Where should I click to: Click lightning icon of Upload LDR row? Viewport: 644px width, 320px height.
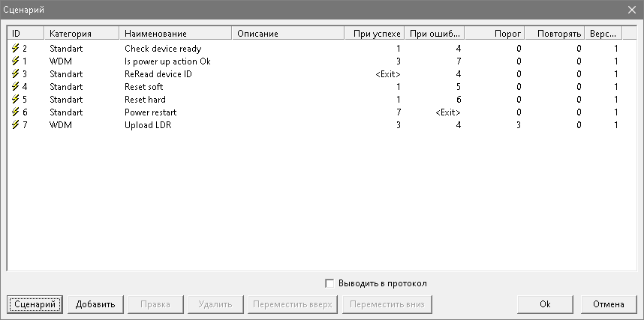pos(16,125)
